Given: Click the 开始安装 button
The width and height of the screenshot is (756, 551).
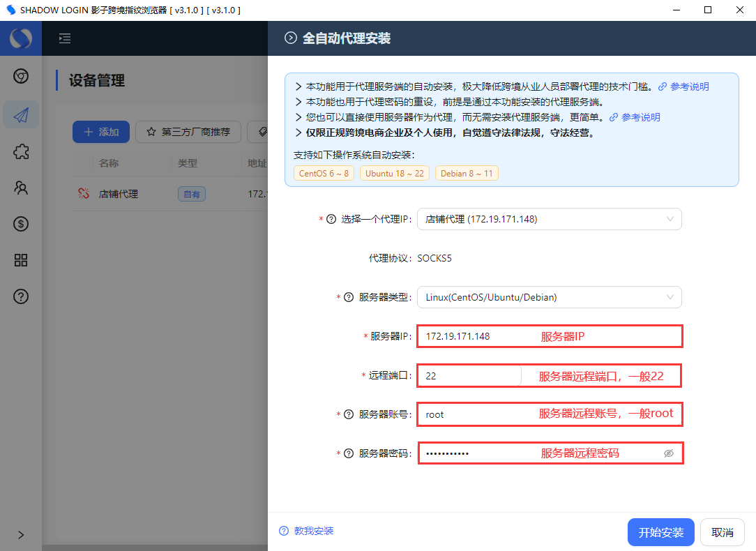Looking at the screenshot, I should (660, 531).
